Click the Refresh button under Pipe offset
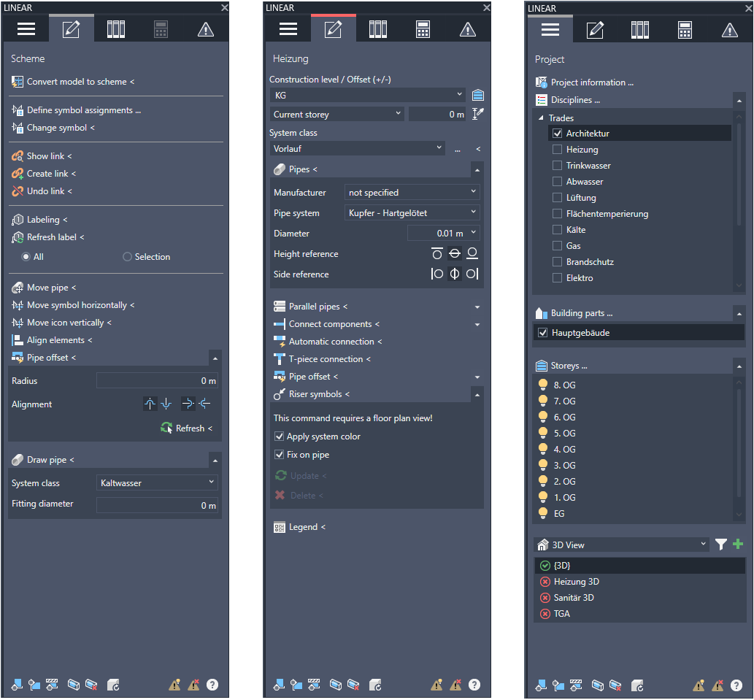 tap(187, 428)
